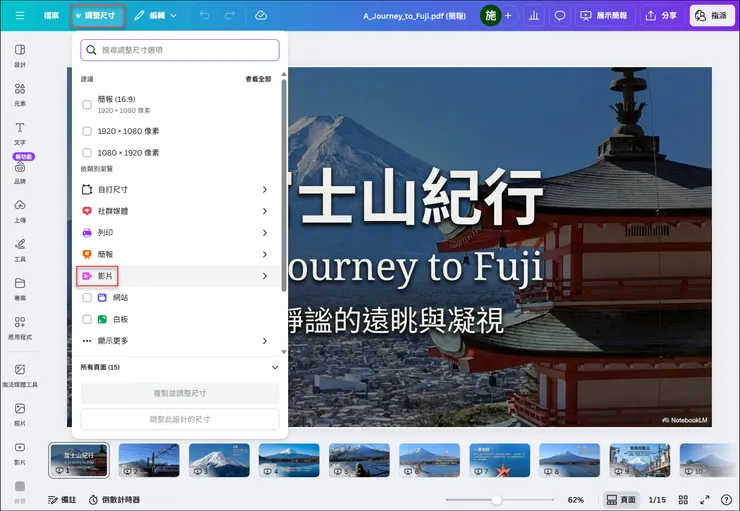Select page 9 thumbnail
The image size is (740, 511).
click(x=639, y=460)
